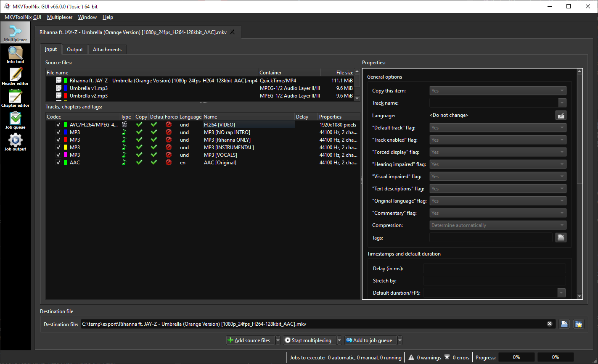Click default flag checkmark of MP3 [INSTRUMENTAL]
The height and width of the screenshot is (364, 598).
154,147
